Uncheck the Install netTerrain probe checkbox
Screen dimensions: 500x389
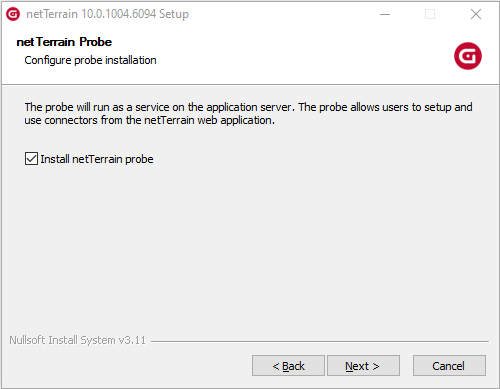pos(31,159)
